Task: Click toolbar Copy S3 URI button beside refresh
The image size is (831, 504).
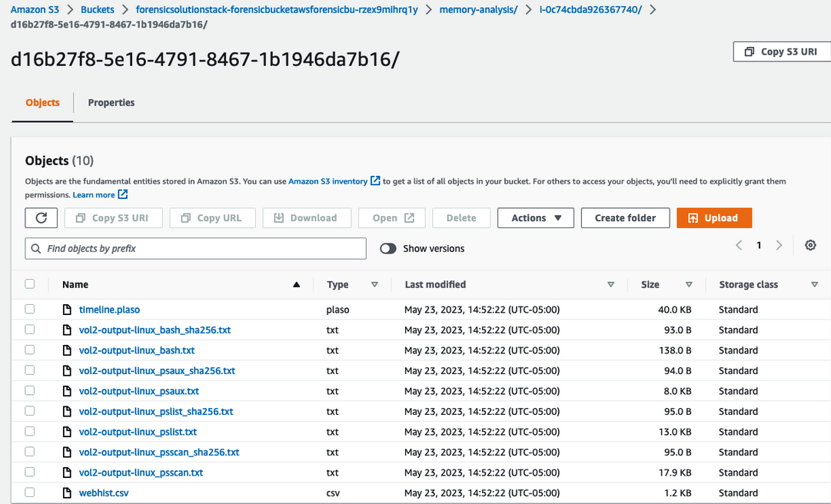Action: pos(114,217)
